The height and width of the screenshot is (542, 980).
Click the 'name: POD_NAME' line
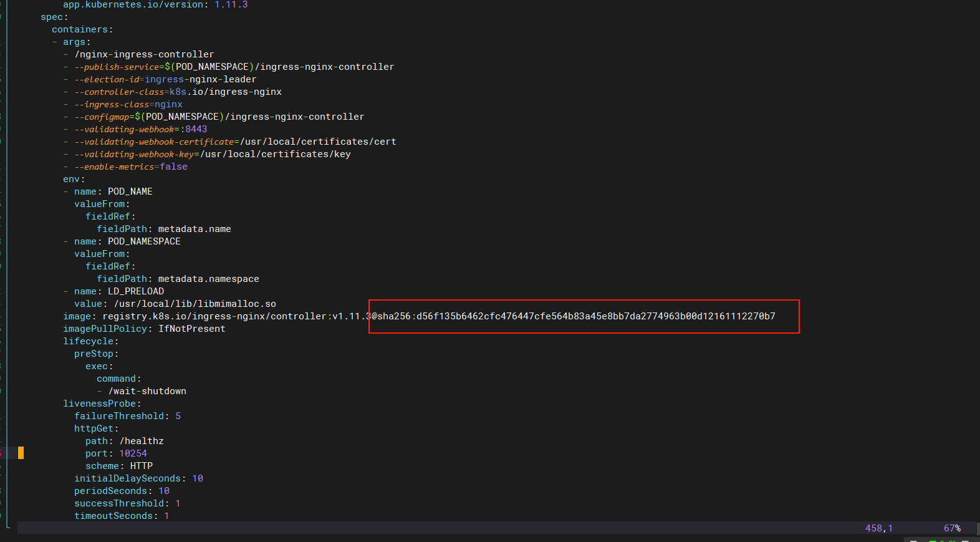[113, 191]
